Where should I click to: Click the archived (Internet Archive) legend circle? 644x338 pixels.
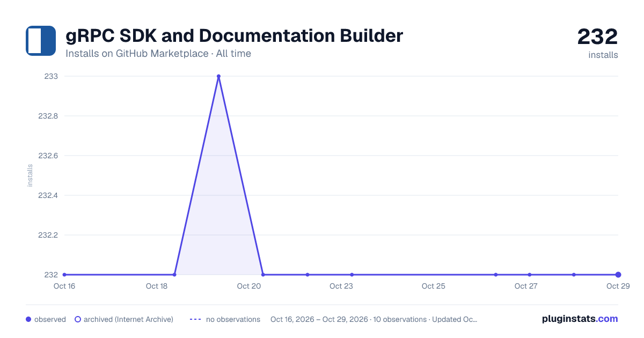pyautogui.click(x=78, y=319)
